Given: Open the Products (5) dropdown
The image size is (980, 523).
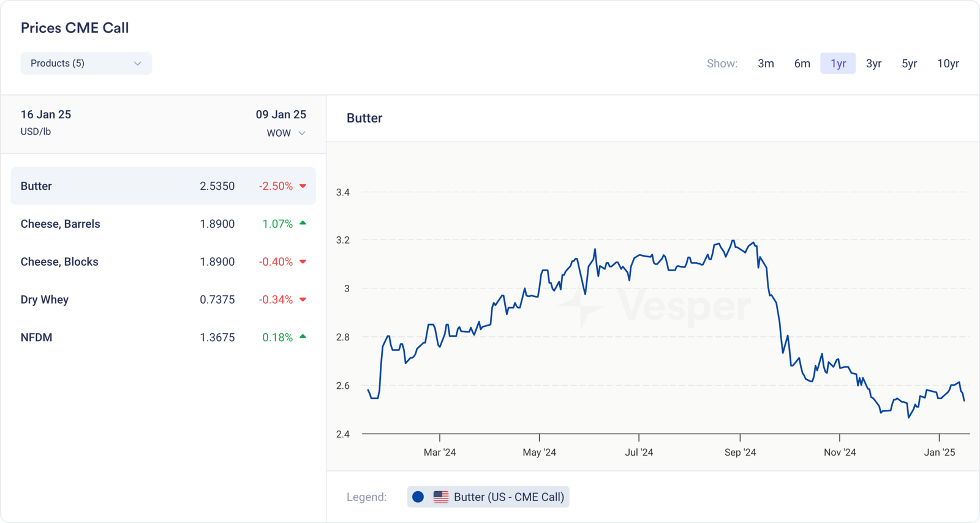Looking at the screenshot, I should (x=86, y=63).
